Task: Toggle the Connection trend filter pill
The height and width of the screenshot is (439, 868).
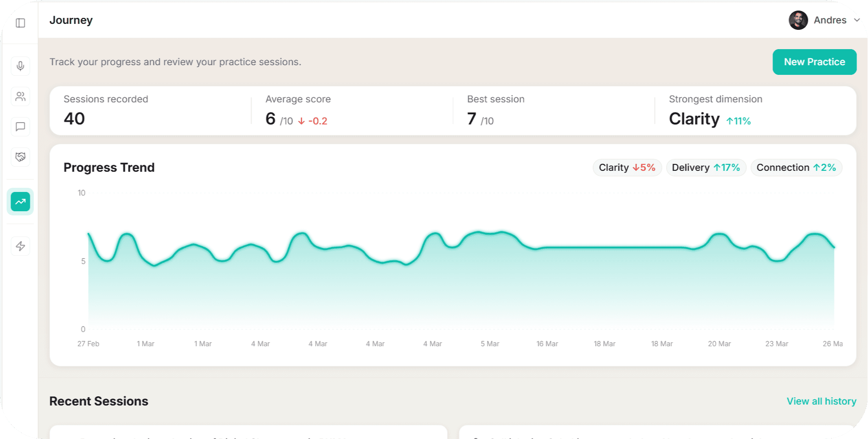Action: pyautogui.click(x=796, y=167)
